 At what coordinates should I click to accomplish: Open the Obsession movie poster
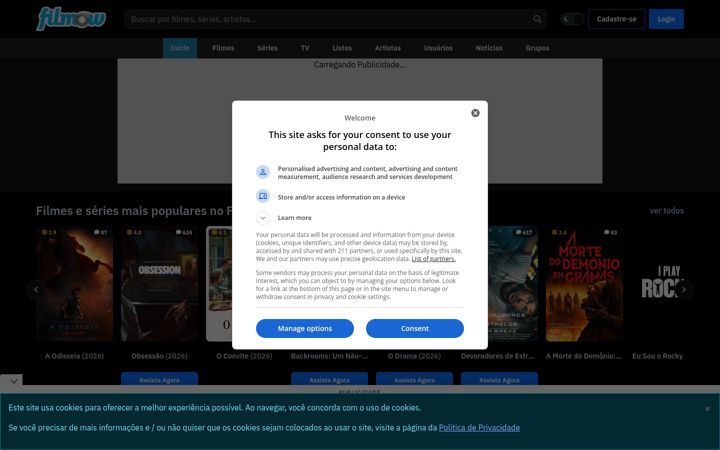tap(159, 284)
